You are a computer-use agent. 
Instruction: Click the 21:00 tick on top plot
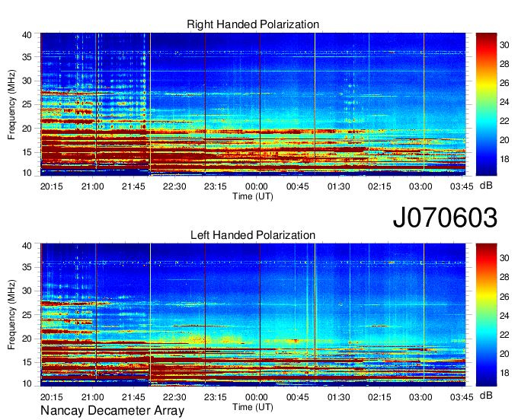[x=92, y=186]
